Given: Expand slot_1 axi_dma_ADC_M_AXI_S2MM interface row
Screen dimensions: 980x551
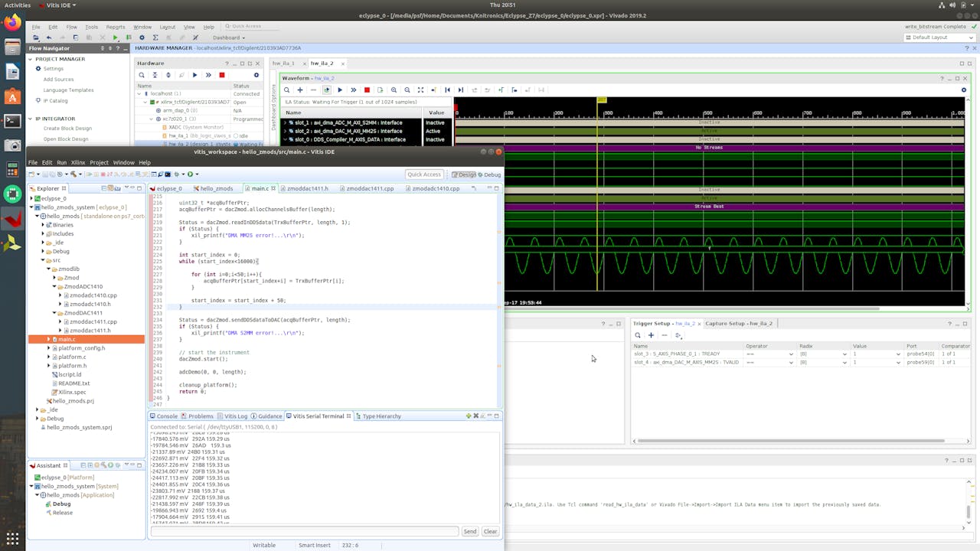Looking at the screenshot, I should coord(286,122).
